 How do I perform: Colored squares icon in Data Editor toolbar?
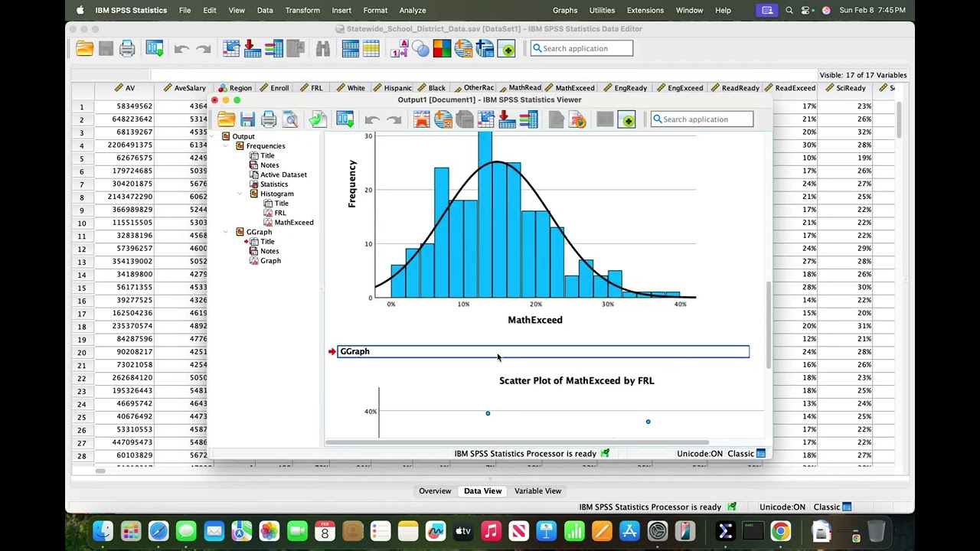[x=442, y=49]
